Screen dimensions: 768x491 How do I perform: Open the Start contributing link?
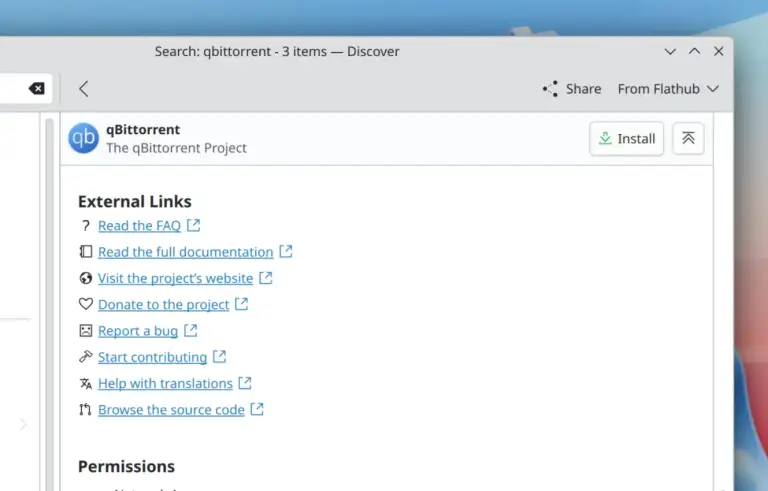pos(152,357)
